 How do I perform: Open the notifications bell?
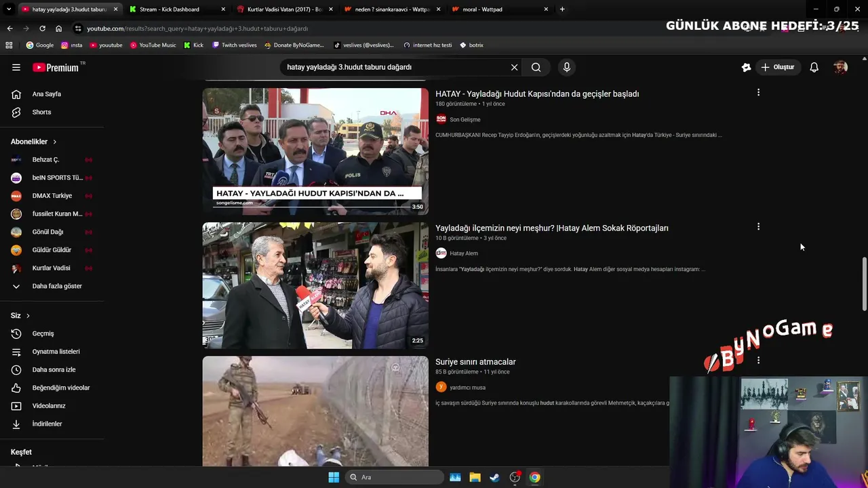coord(814,67)
